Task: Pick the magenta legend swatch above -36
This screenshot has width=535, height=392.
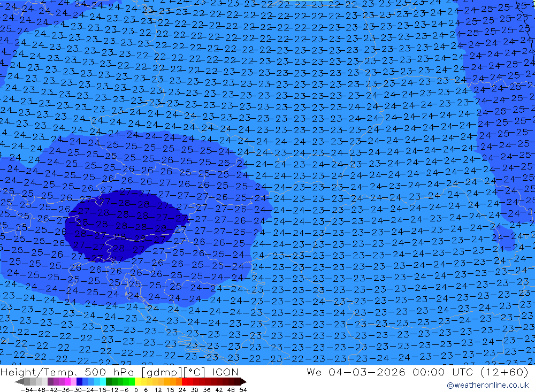Action: pos(67,382)
